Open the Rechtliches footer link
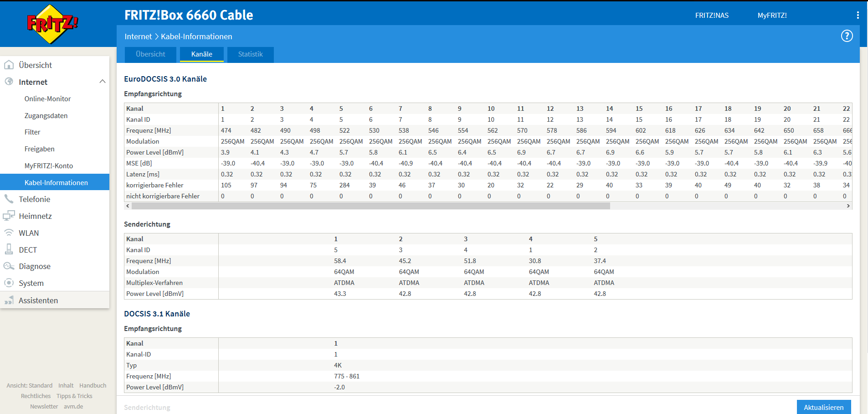The width and height of the screenshot is (868, 414). point(36,396)
